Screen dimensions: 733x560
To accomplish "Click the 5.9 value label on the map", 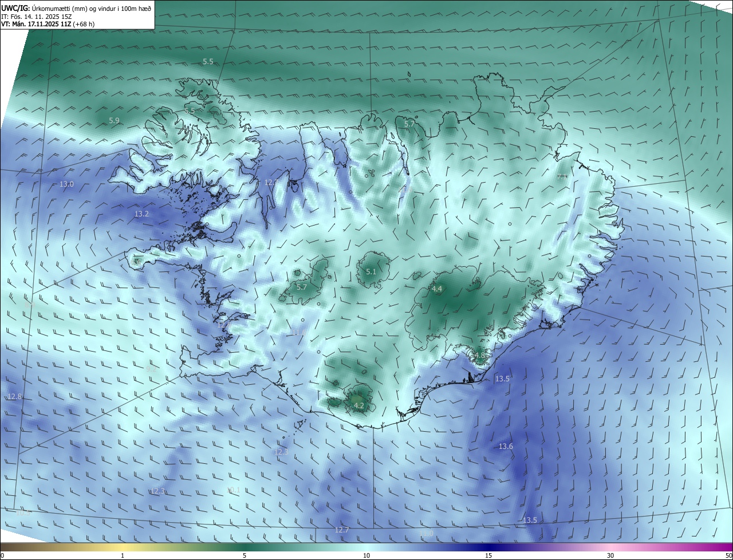I will (x=114, y=121).
